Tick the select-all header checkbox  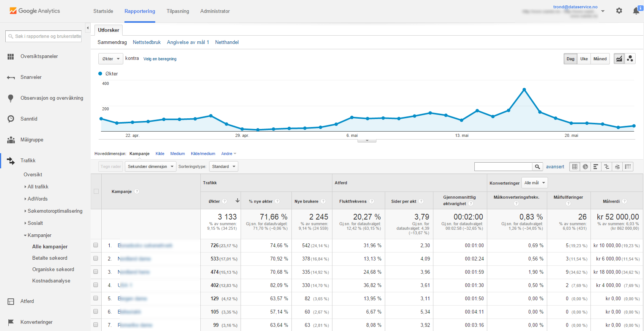coord(96,191)
